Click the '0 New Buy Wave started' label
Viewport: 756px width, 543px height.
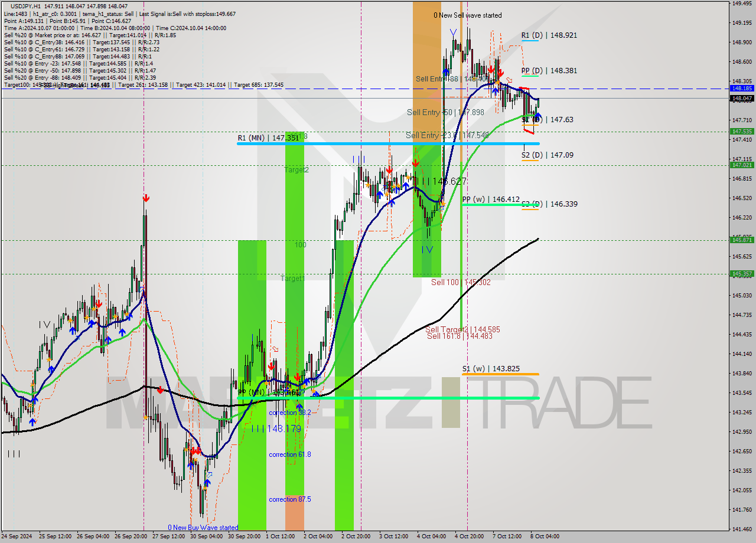pos(203,528)
